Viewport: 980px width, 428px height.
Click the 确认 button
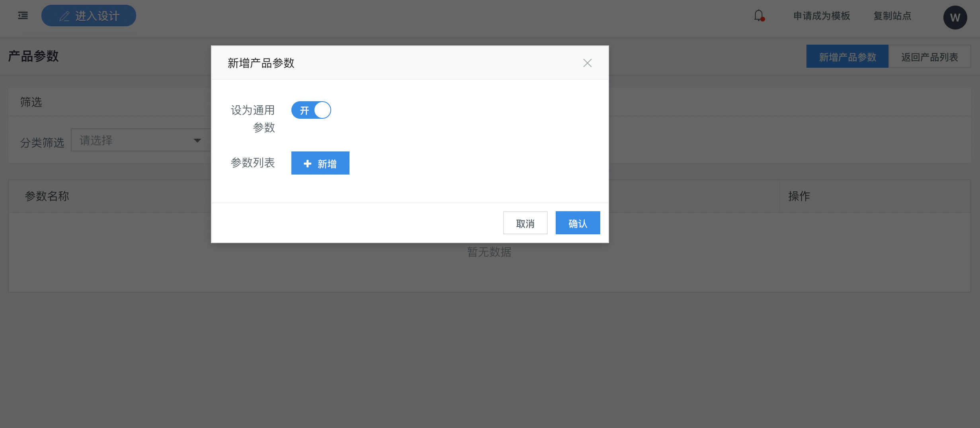[x=578, y=223]
